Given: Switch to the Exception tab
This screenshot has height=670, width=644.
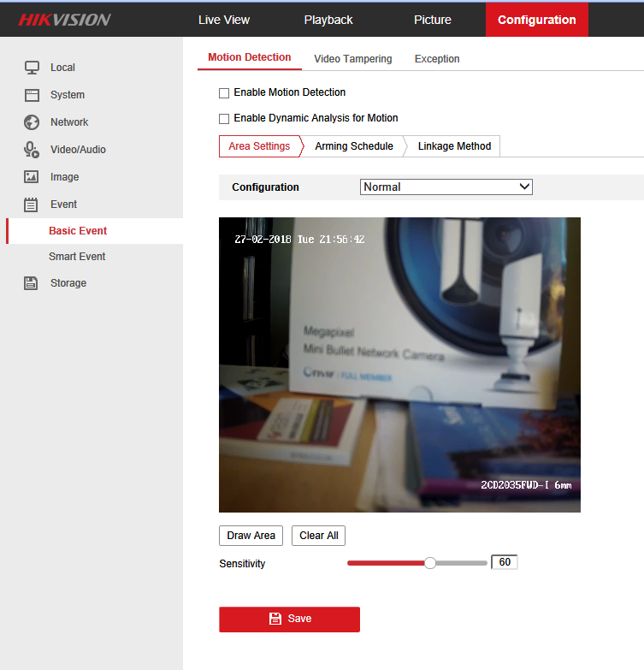Looking at the screenshot, I should [x=437, y=59].
